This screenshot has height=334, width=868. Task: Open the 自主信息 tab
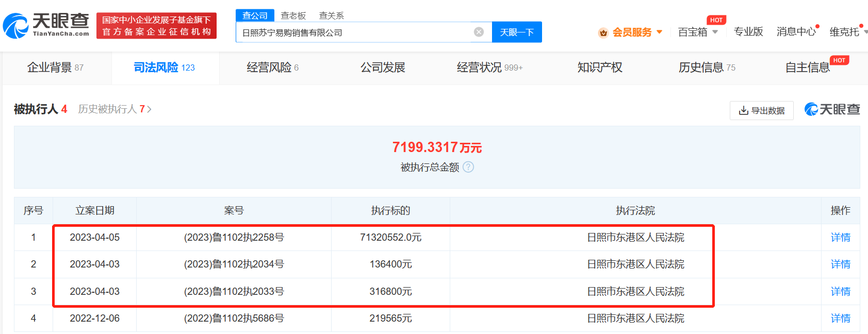tap(808, 68)
